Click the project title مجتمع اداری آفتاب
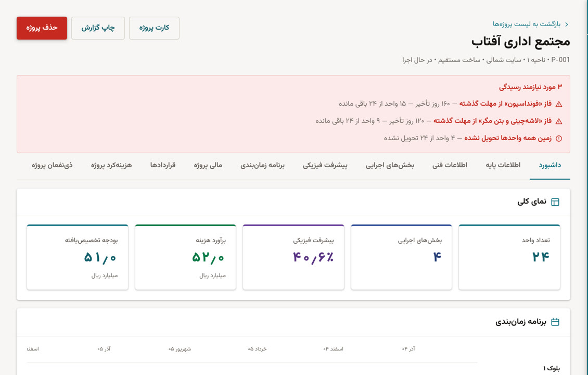Screen dimensions: 588x375 coord(520,42)
